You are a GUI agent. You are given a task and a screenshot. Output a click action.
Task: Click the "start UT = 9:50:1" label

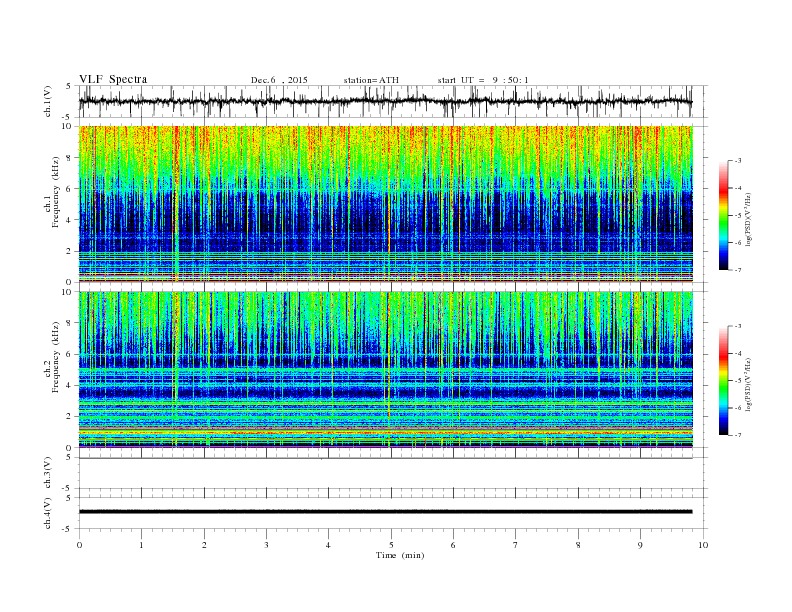pyautogui.click(x=483, y=80)
